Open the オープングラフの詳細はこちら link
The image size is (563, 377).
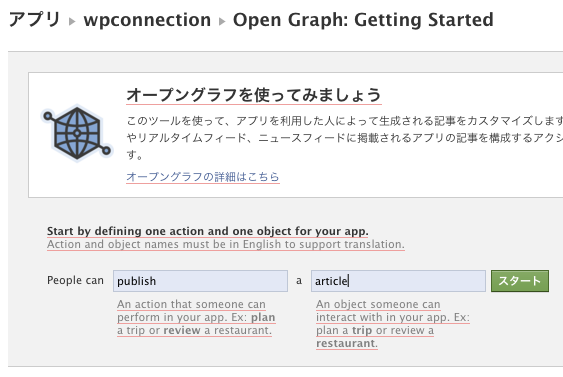(203, 177)
